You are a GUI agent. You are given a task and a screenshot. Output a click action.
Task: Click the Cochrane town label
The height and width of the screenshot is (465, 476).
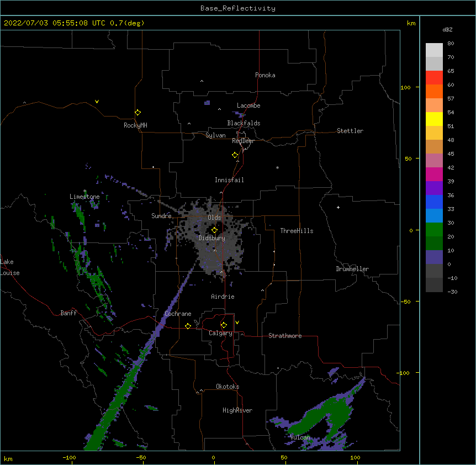178,314
